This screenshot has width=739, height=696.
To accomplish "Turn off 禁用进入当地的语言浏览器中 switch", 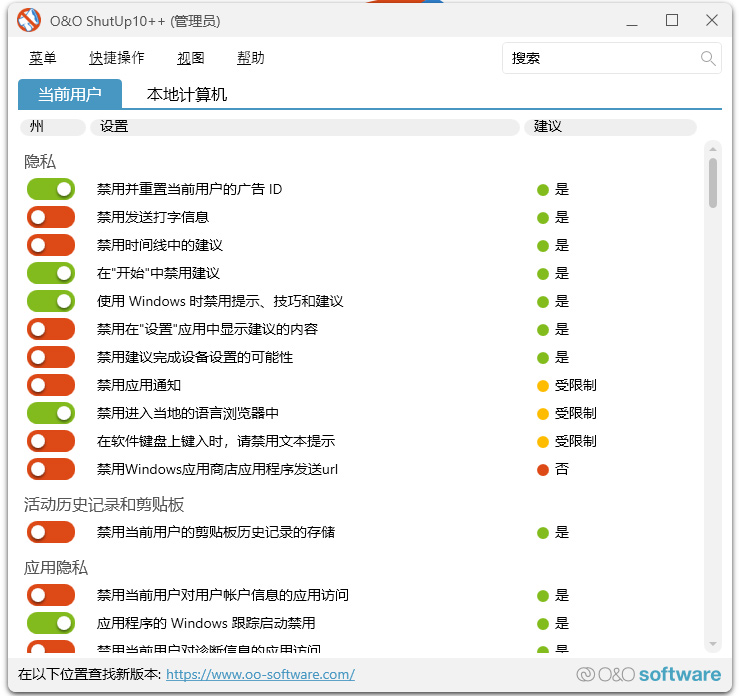I will click(51, 413).
